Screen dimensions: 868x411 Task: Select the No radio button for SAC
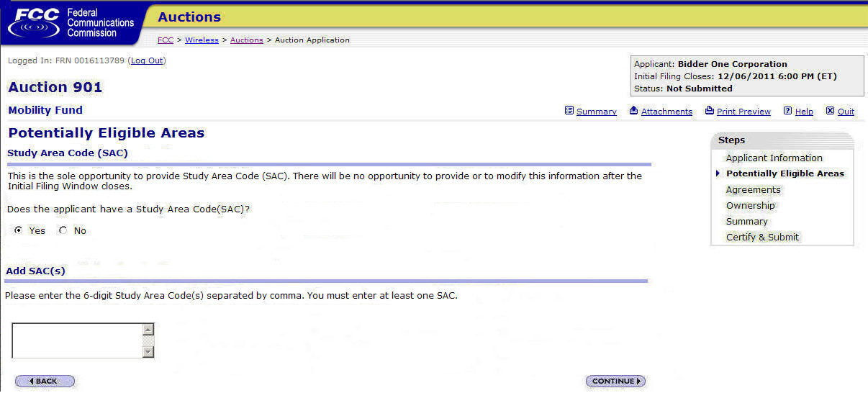[63, 230]
